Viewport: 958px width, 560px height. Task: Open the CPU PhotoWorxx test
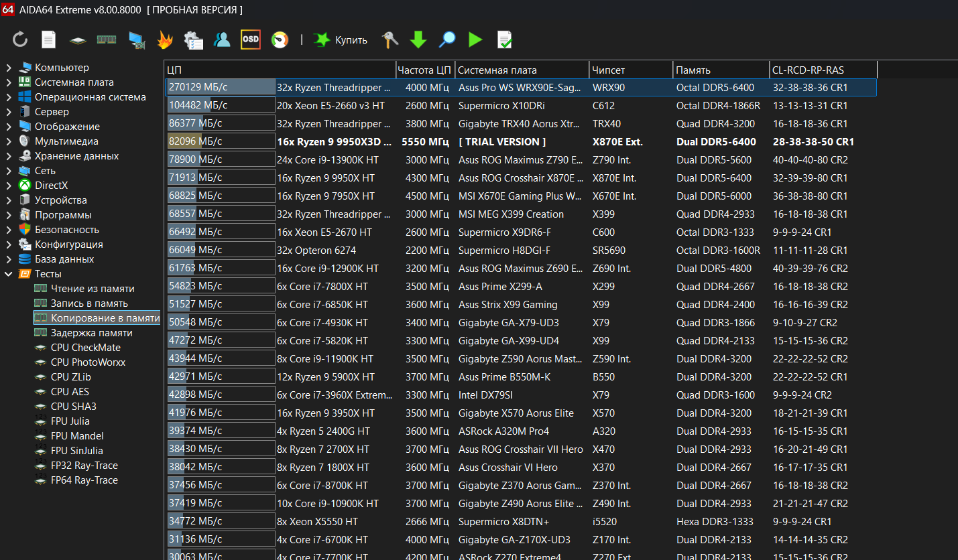(88, 362)
